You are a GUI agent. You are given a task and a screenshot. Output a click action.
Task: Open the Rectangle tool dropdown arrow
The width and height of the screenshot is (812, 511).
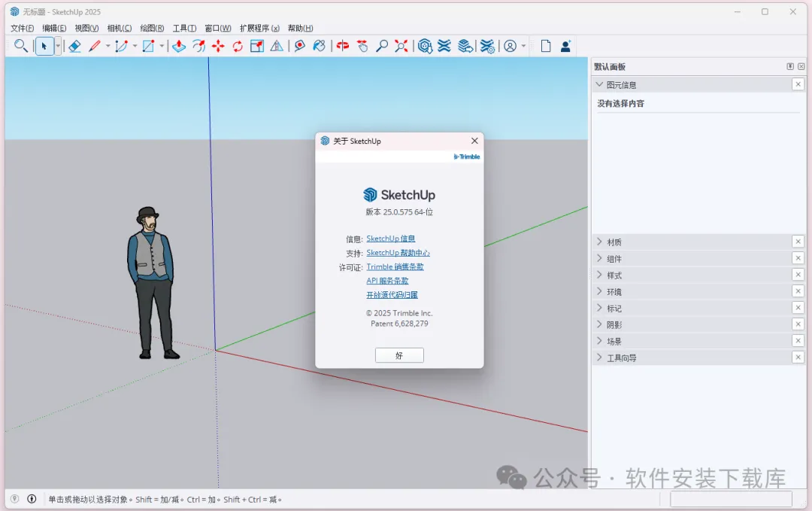click(x=162, y=46)
